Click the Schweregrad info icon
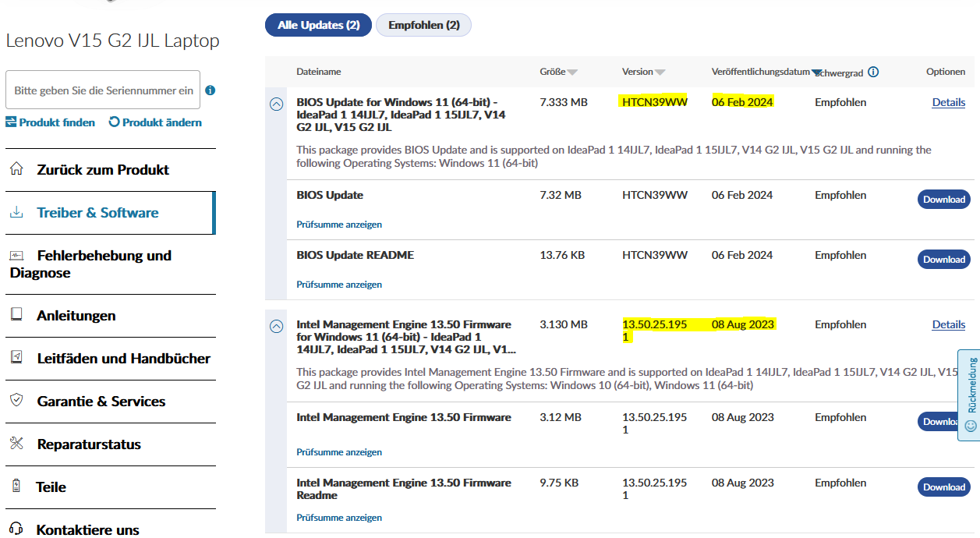The image size is (980, 538). [x=873, y=72]
